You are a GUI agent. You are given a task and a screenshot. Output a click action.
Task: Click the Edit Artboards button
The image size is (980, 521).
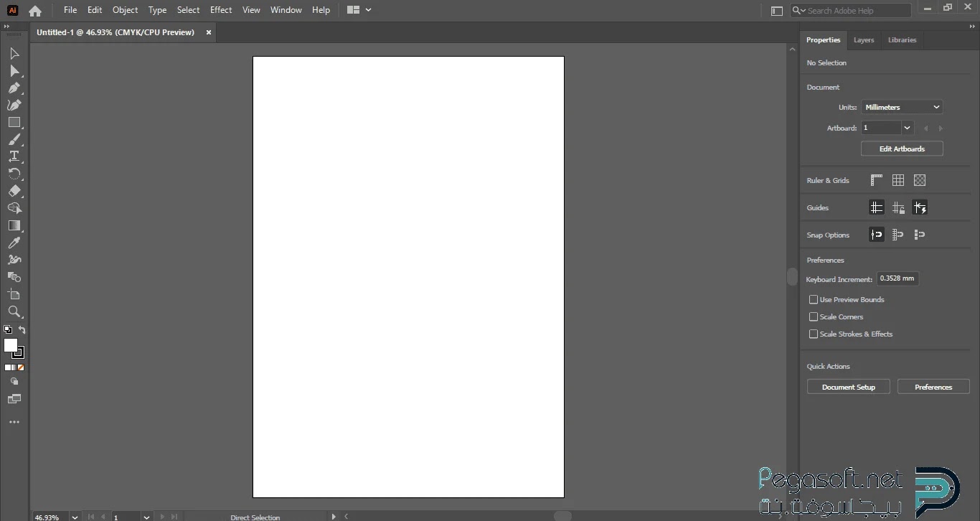902,149
